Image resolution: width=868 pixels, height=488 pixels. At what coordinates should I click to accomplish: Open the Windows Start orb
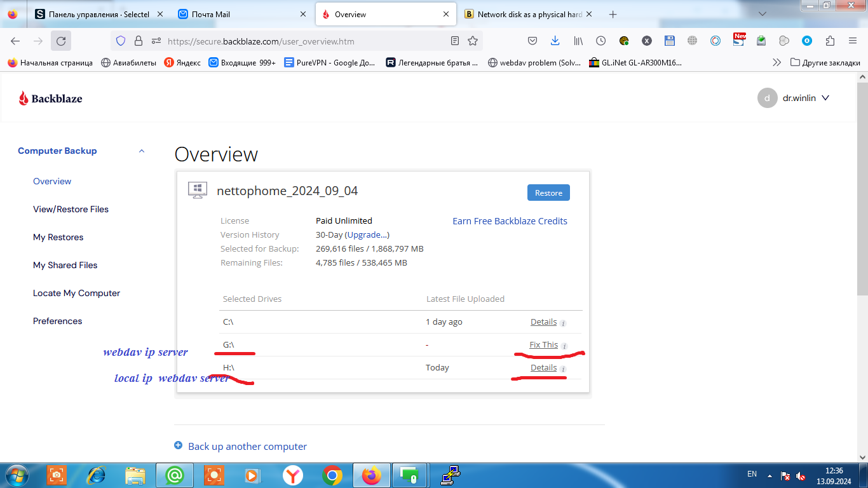(16, 475)
